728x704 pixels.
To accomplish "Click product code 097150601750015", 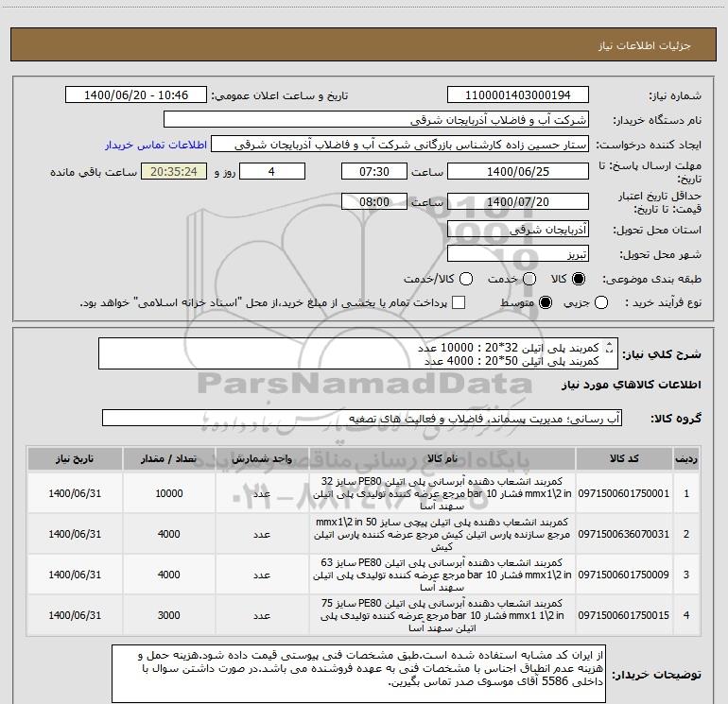I will point(624,615).
